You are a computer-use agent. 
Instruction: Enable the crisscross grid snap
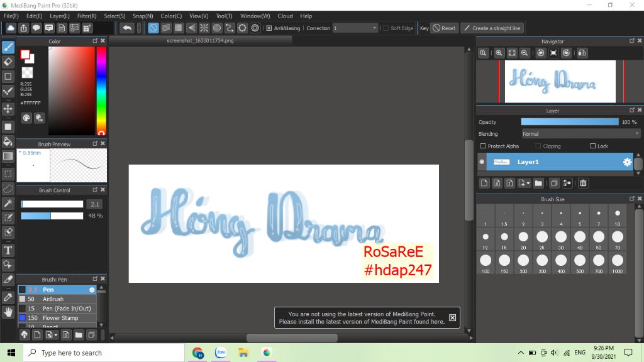pyautogui.click(x=179, y=28)
